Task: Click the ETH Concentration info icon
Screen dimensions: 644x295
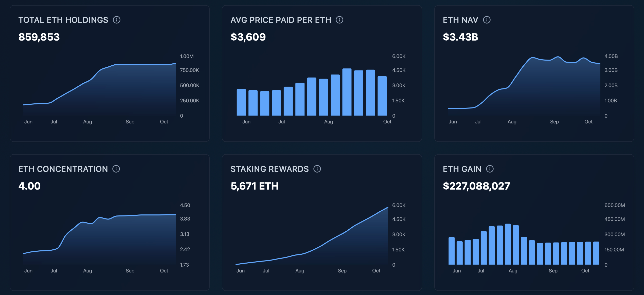Action: tap(116, 169)
